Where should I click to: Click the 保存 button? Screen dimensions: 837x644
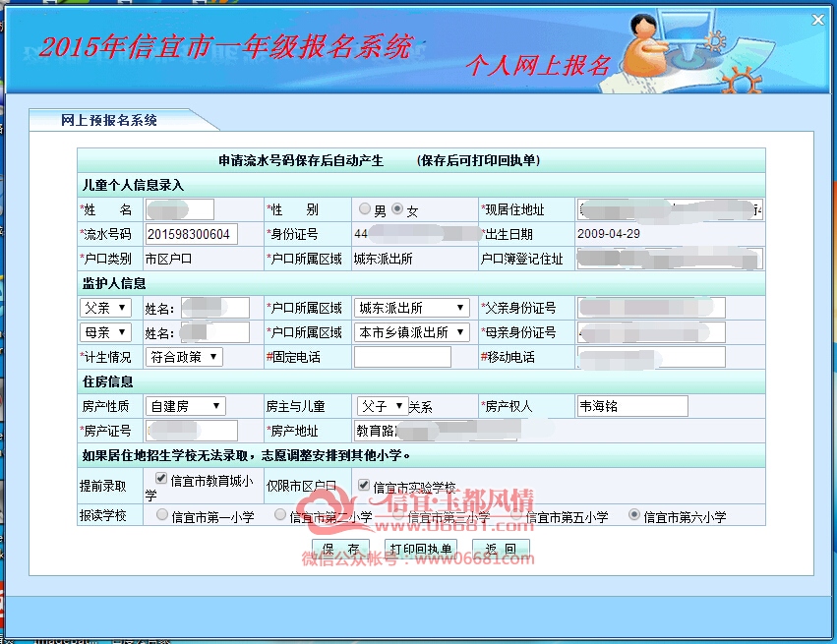[340, 549]
